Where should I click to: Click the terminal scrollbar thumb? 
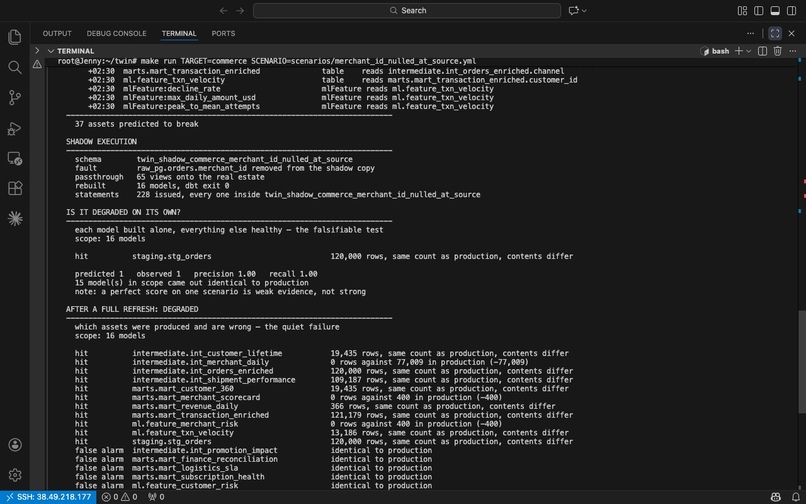coord(801,362)
